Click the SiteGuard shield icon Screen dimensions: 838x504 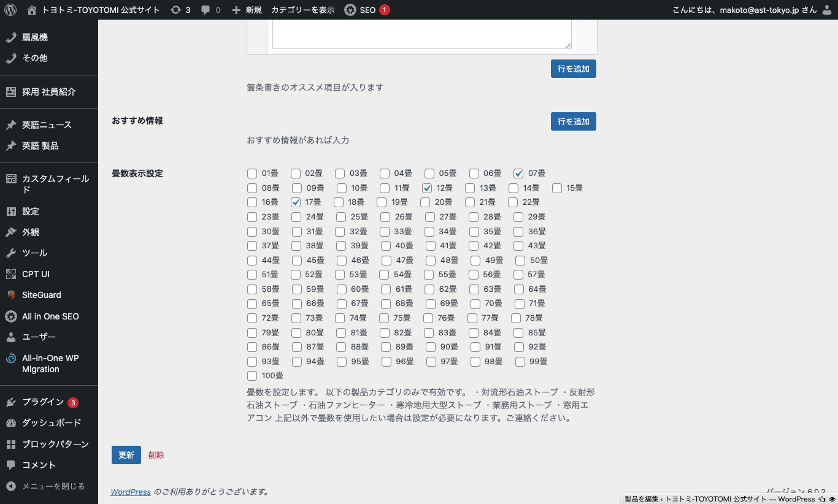tap(11, 295)
